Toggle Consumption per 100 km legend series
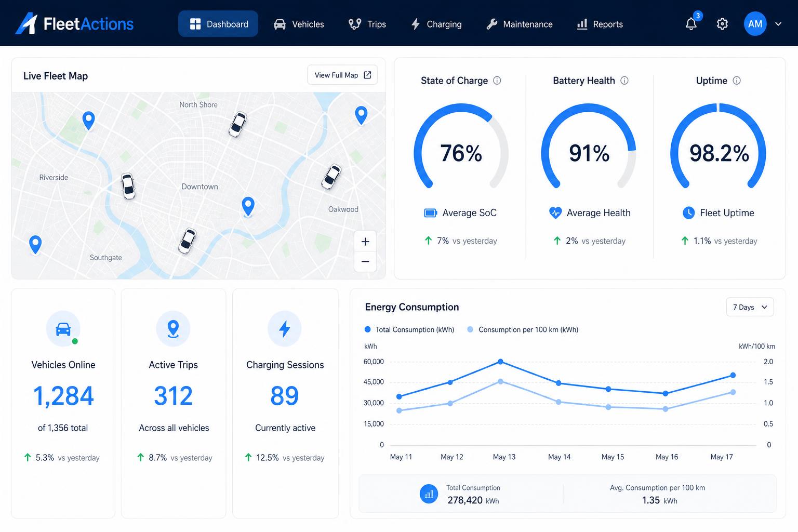This screenshot has height=532, width=798. coord(523,329)
